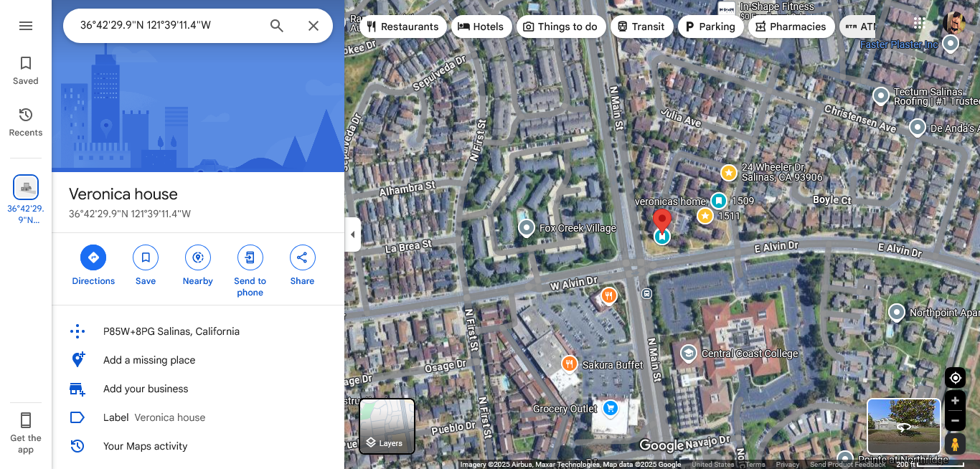Open the Google apps grid
Screen dimensions: 980x469
tap(919, 23)
